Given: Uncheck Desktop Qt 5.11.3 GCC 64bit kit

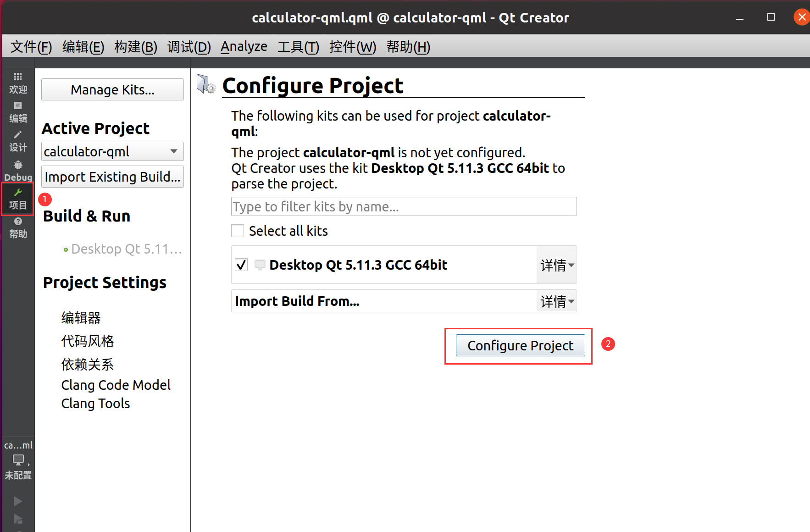Looking at the screenshot, I should point(241,265).
